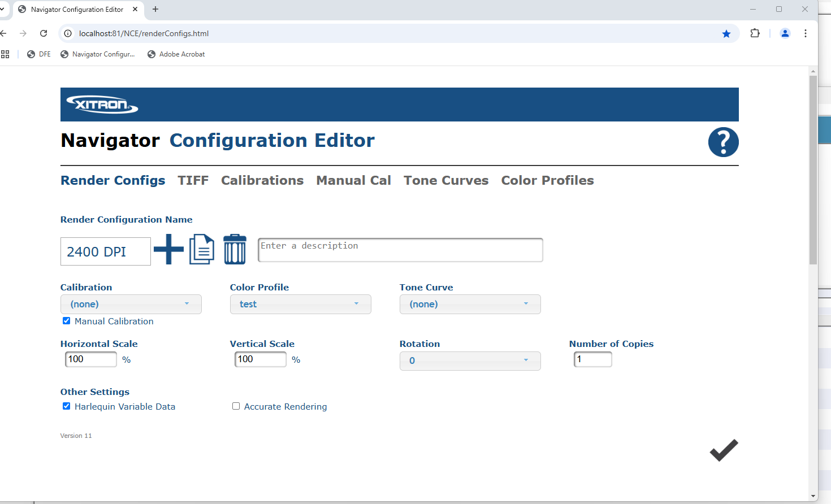Toggle the Manual Calibration checkbox
Image resolution: width=831 pixels, height=504 pixels.
click(66, 321)
